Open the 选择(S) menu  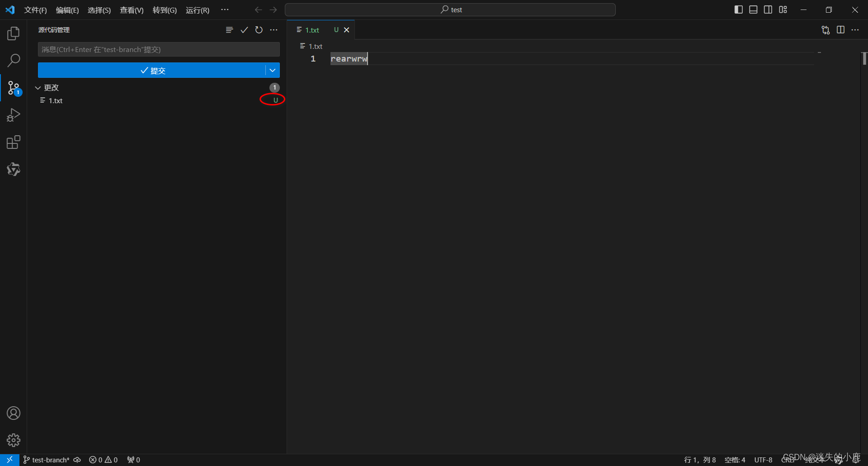[99, 10]
